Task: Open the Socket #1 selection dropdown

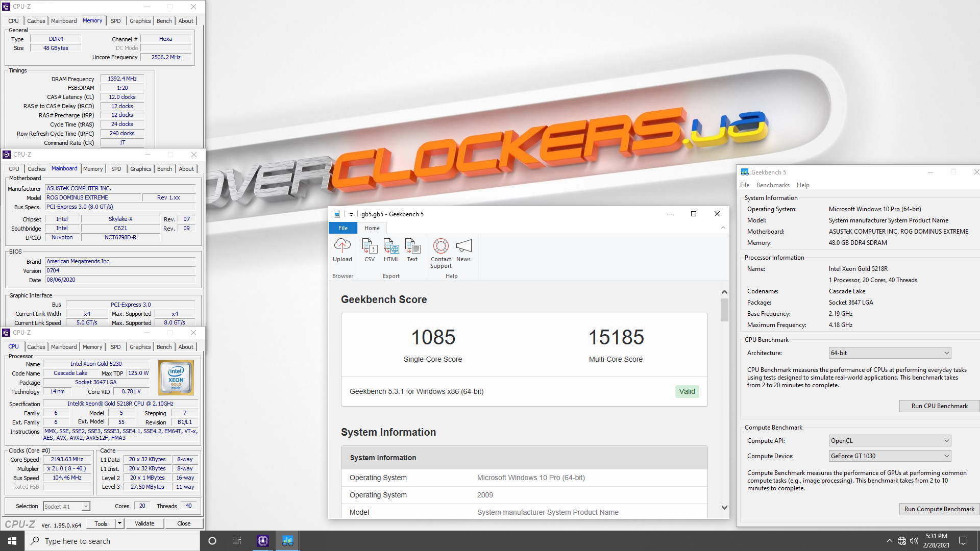Action: pos(66,506)
